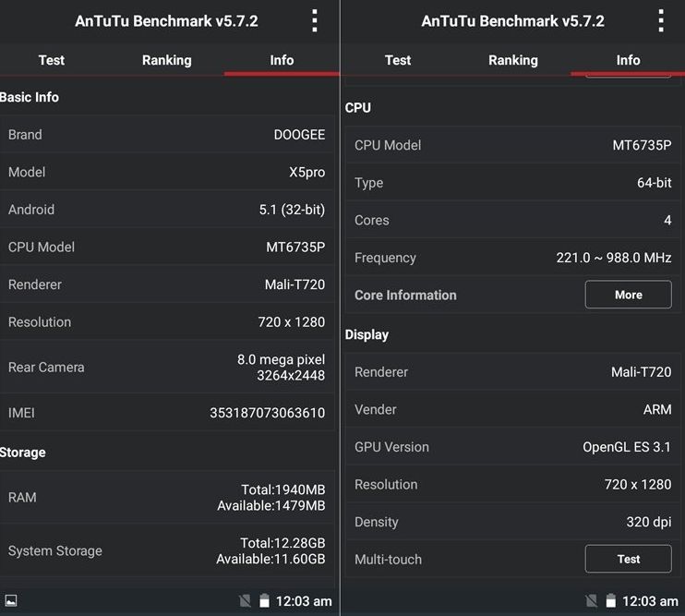This screenshot has height=616, width=685.
Task: Select the Rear Camera row
Action: point(167,367)
